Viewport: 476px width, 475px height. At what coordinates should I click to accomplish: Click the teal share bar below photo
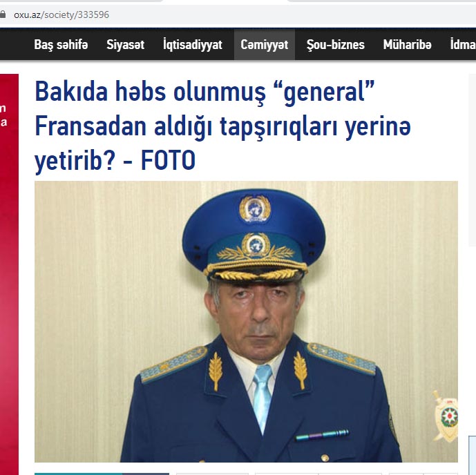pos(79,474)
